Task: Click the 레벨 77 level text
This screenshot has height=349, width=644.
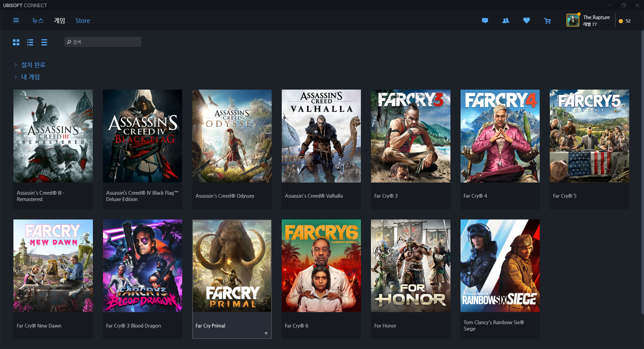Action: 590,24
